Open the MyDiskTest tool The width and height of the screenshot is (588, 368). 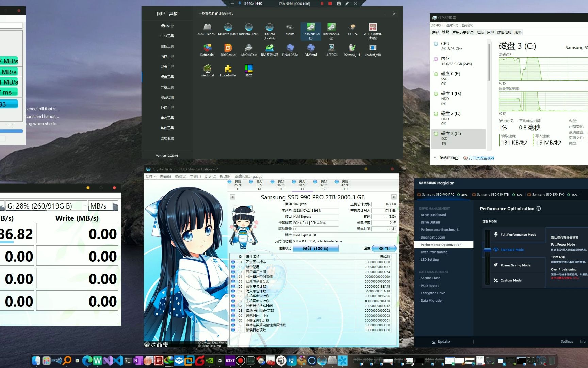[249, 50]
